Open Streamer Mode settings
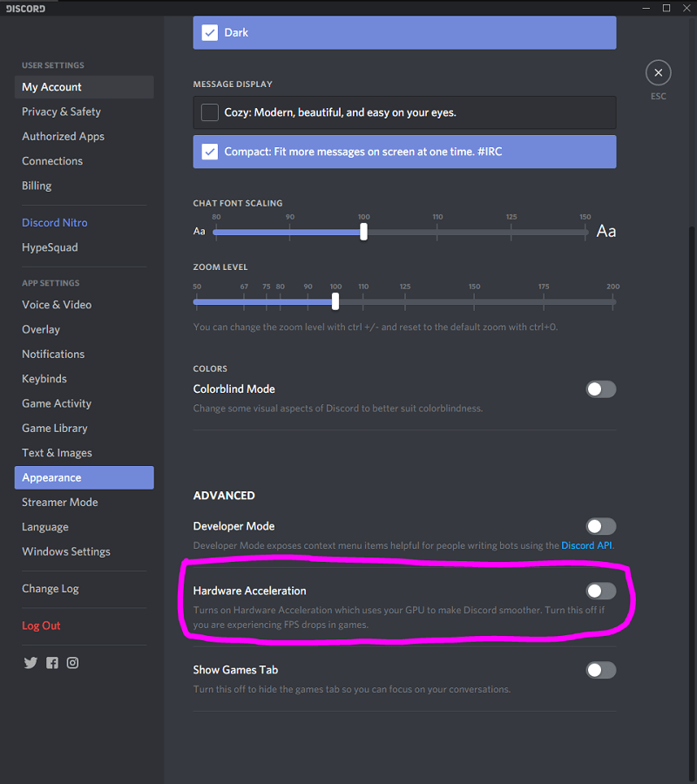The image size is (697, 784). (x=84, y=503)
